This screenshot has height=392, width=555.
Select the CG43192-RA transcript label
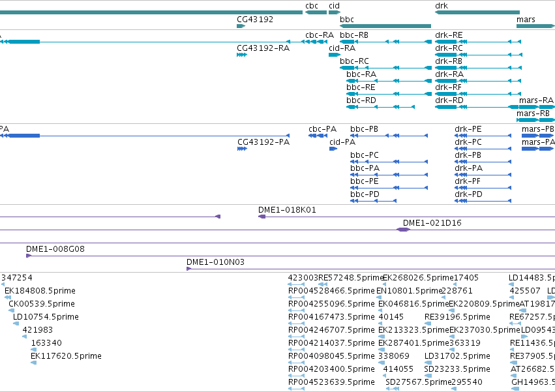pyautogui.click(x=263, y=48)
